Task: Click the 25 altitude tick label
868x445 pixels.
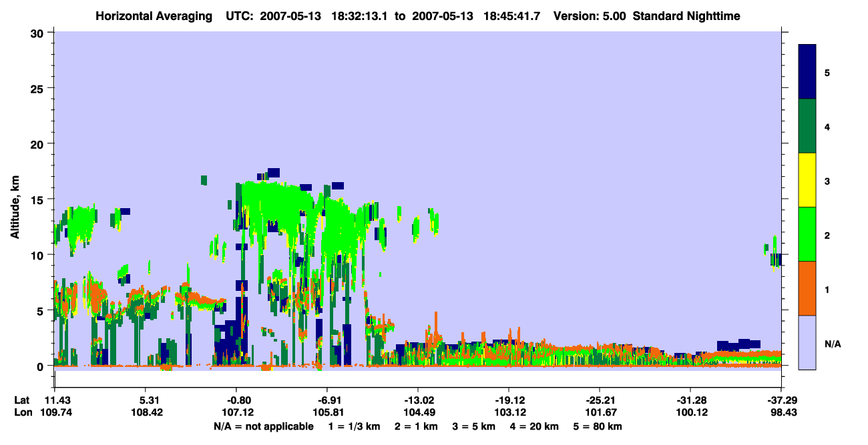Action: (x=38, y=88)
